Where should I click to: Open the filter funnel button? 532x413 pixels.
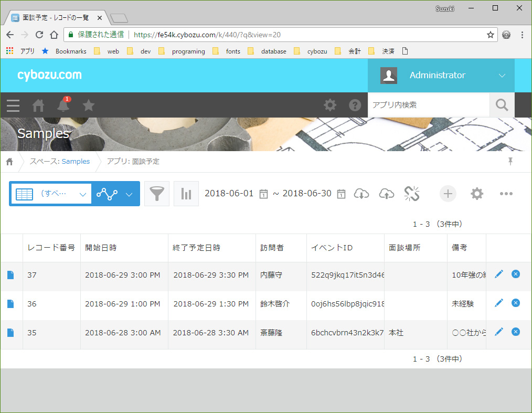[157, 194]
